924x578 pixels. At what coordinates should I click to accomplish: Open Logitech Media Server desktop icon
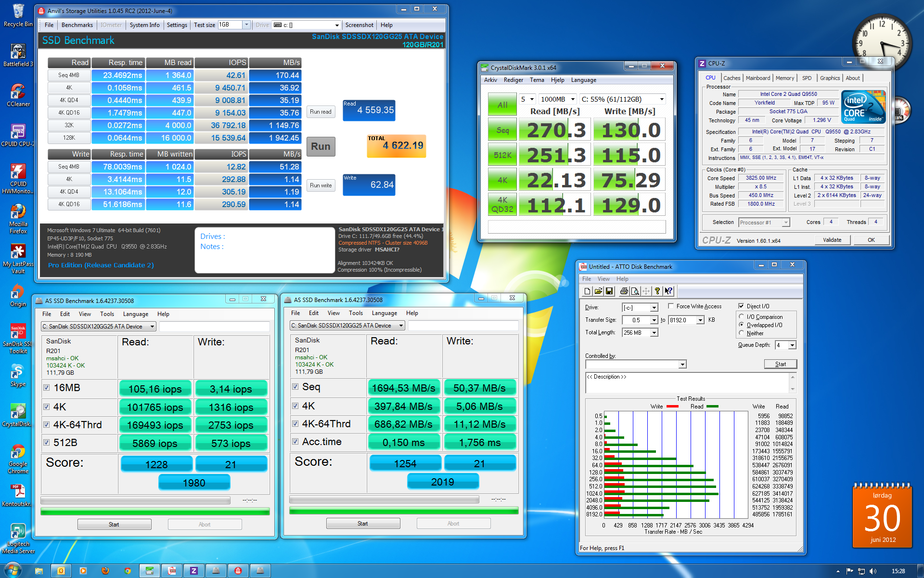tap(18, 539)
